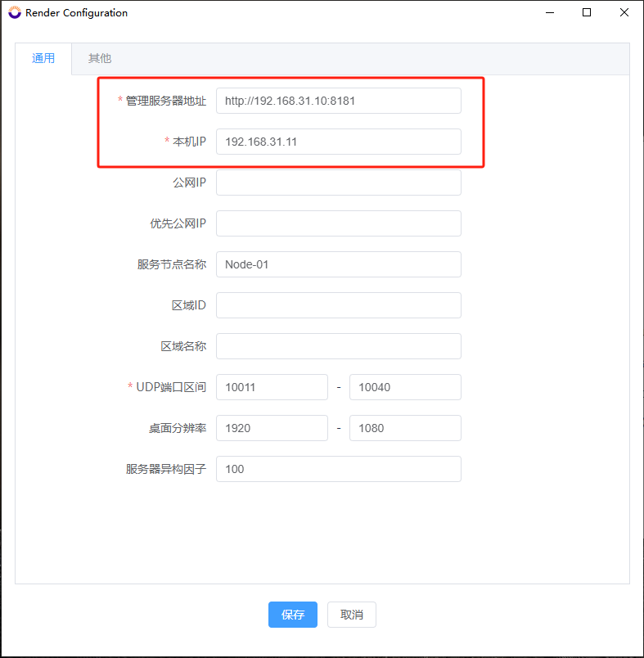Click the UDP end port field 10040
644x658 pixels.
[x=405, y=387]
